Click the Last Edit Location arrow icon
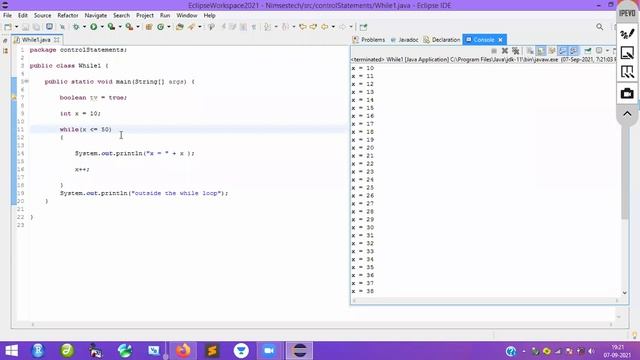Viewport: 640px width, 360px height. pyautogui.click(x=302, y=27)
